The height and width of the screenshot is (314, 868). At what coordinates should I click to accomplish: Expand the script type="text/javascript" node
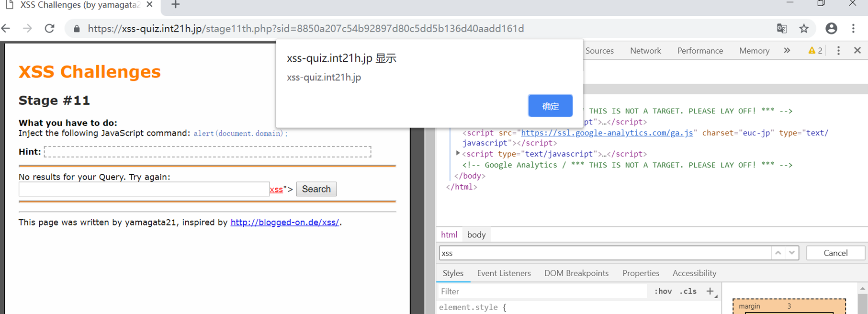pos(458,154)
